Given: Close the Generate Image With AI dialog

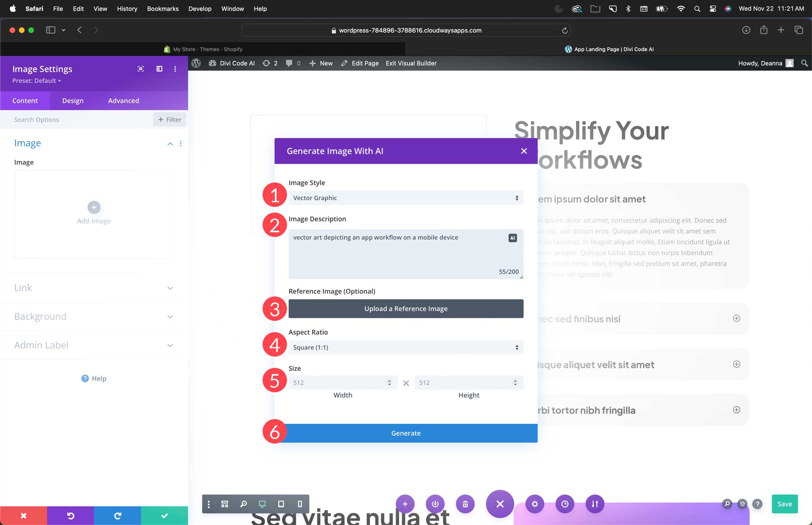Looking at the screenshot, I should (524, 151).
